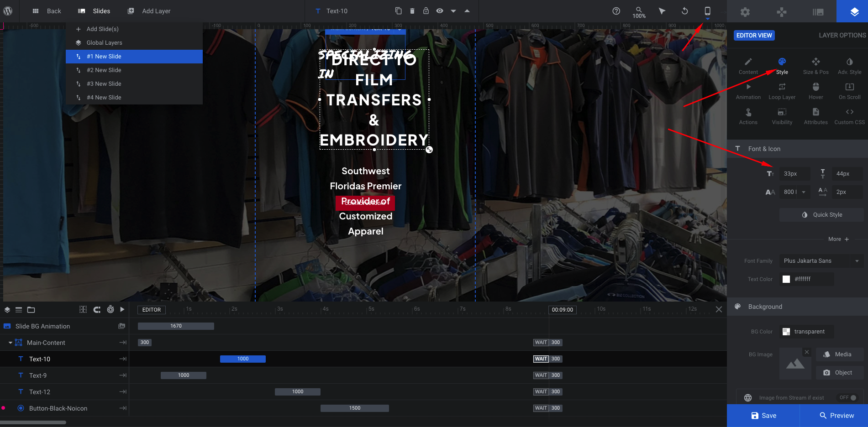
Task: Open the navigation options tab
Action: tap(782, 12)
